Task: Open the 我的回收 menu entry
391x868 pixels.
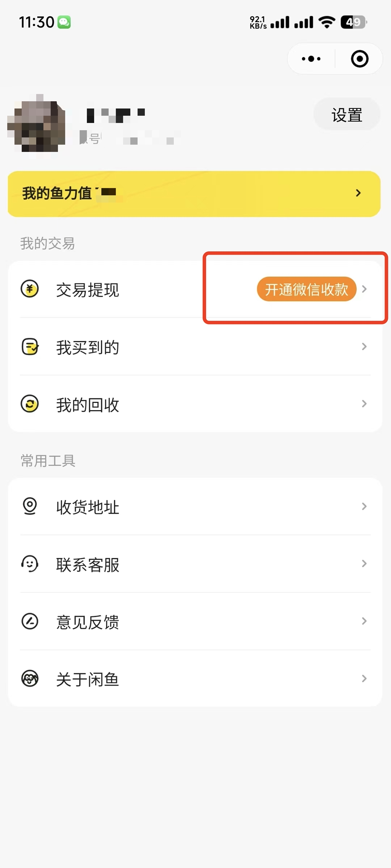Action: [88, 405]
